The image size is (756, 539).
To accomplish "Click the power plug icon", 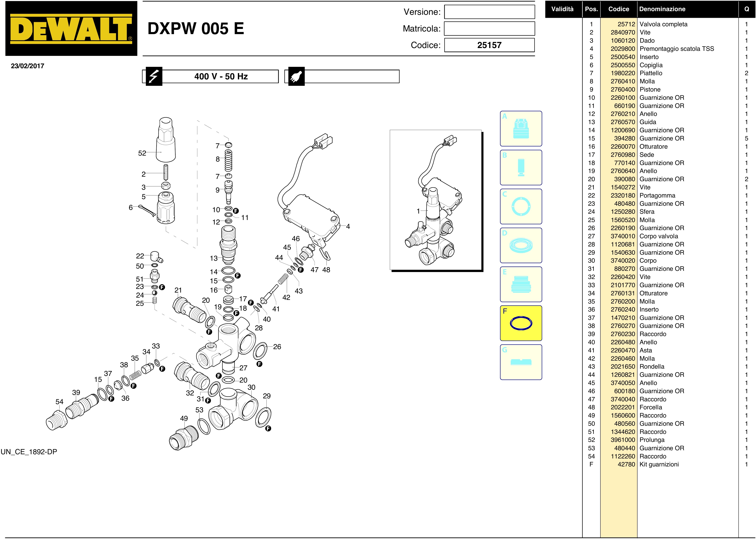I will click(x=296, y=77).
